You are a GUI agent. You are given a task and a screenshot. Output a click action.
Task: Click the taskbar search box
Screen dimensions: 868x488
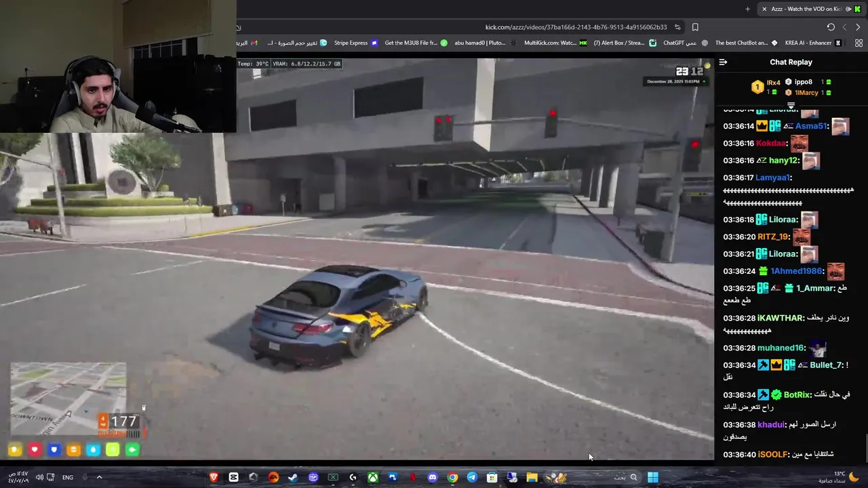point(625,477)
